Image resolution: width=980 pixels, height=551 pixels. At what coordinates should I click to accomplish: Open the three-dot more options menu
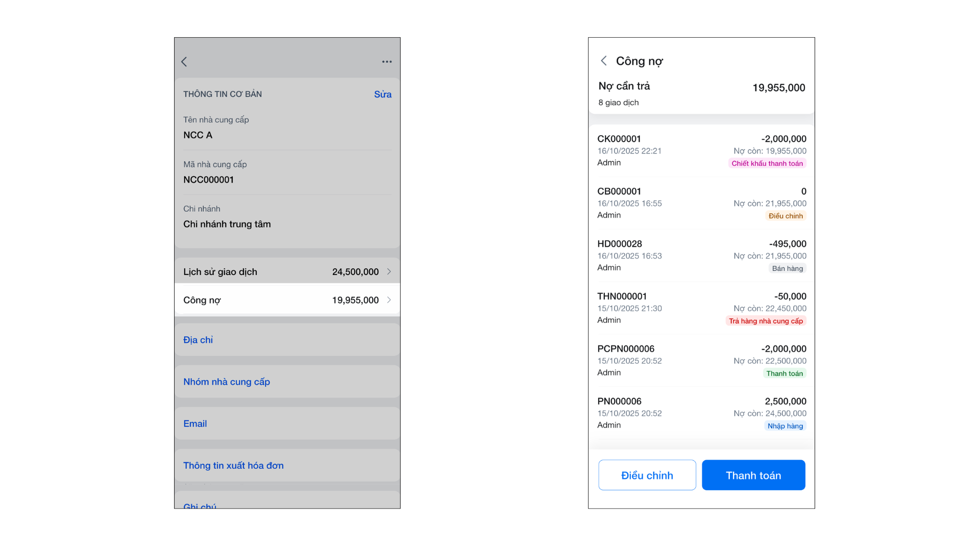pyautogui.click(x=387, y=62)
